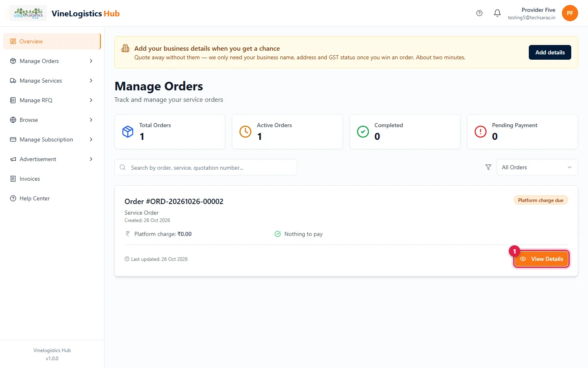Click the rupee icon beside Platform charge
Viewport: 588px width, 368px height.
click(128, 234)
